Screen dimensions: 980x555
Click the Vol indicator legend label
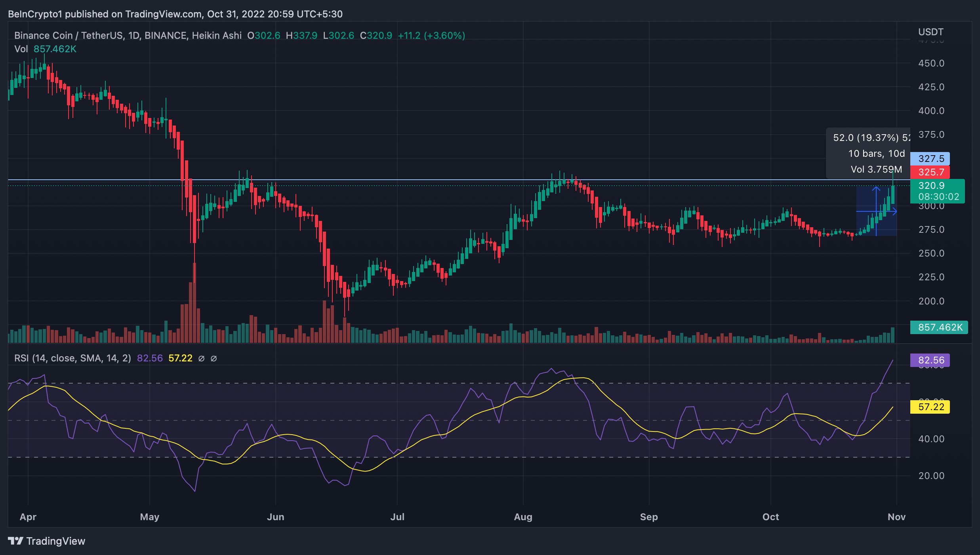21,49
